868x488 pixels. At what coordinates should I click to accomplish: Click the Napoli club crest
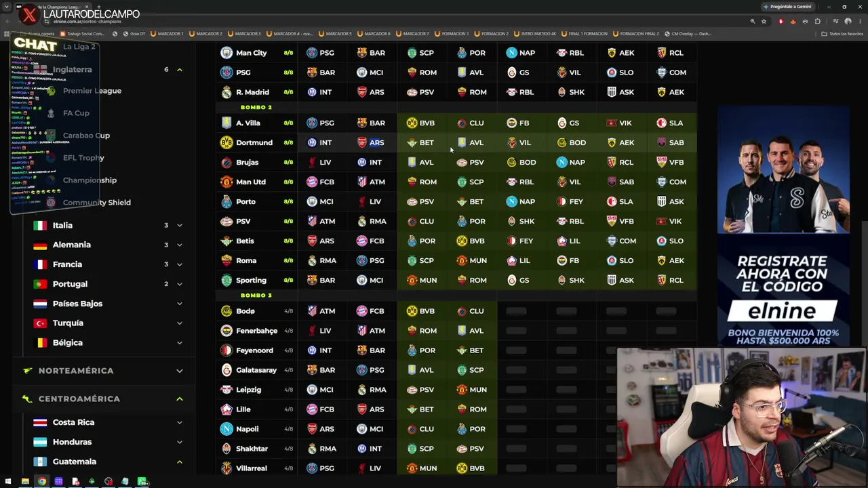pyautogui.click(x=226, y=429)
